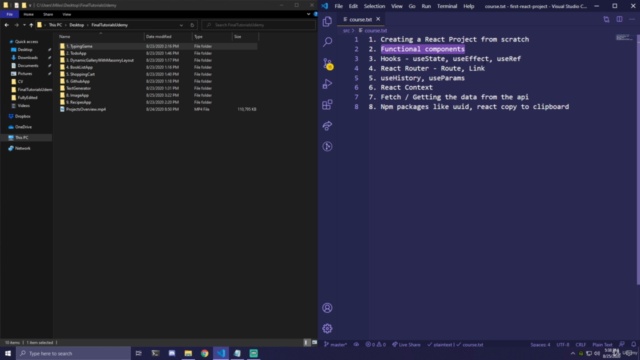Open the Go menu in VS Code

(x=412, y=6)
